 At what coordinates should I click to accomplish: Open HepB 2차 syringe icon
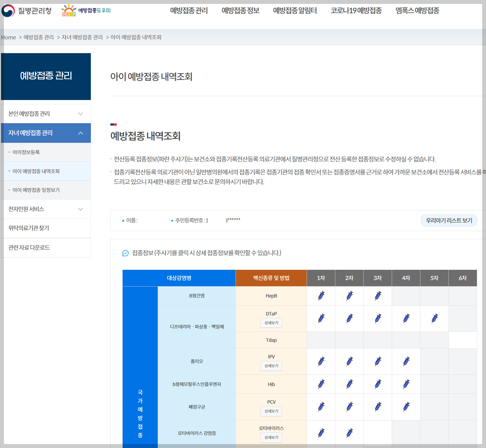(350, 296)
